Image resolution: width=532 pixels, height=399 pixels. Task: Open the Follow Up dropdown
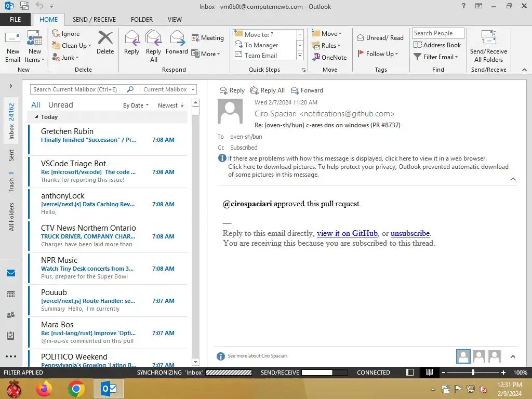pos(378,54)
